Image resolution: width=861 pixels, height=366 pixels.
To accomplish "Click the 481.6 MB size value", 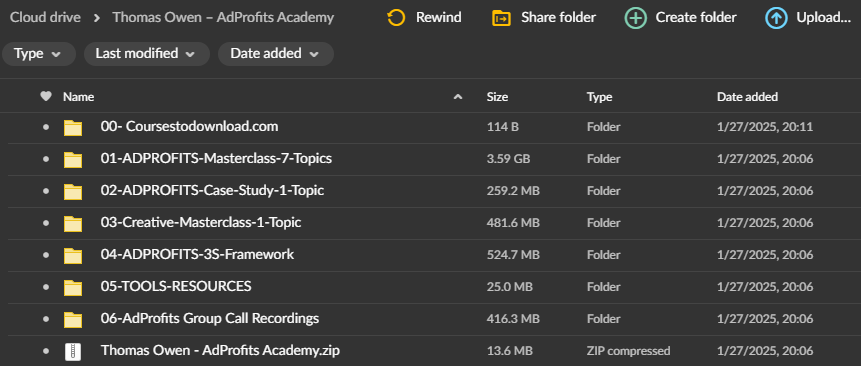I will tap(513, 223).
